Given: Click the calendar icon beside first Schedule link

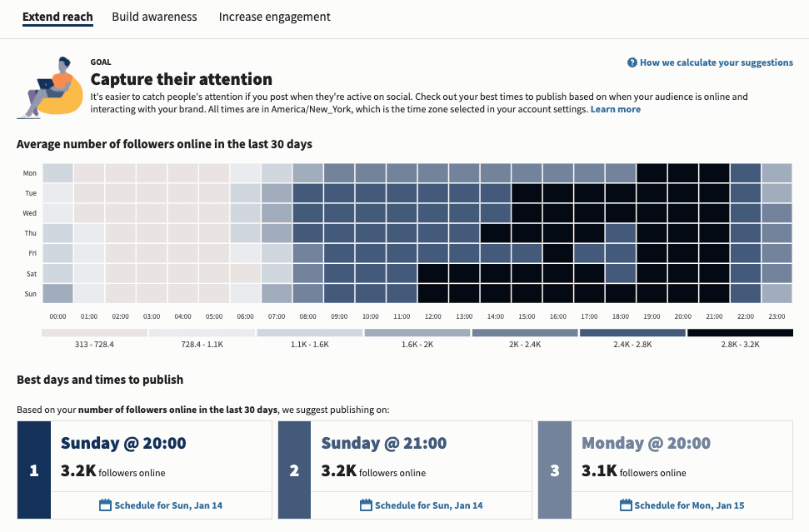Looking at the screenshot, I should click(x=103, y=505).
